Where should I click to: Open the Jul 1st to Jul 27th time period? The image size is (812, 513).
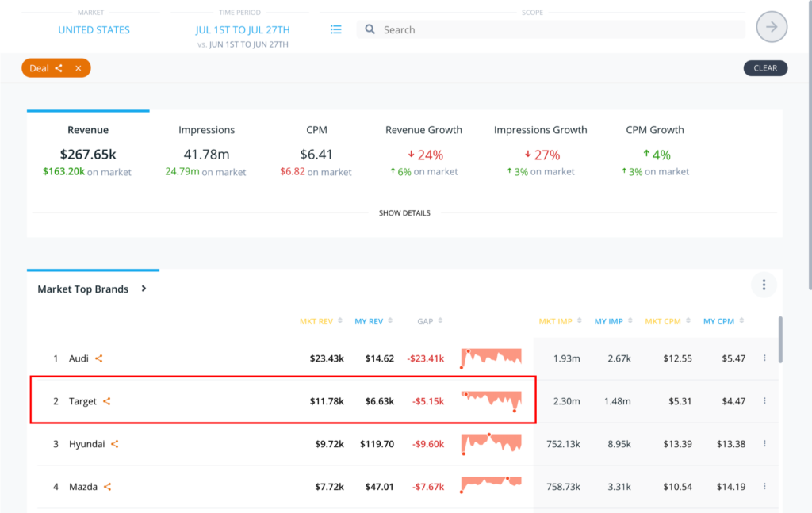243,29
